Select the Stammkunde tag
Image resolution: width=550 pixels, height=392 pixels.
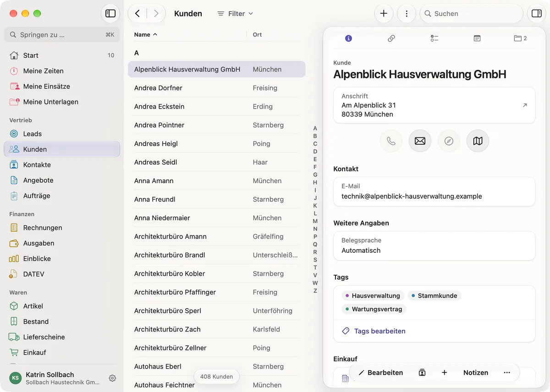click(x=434, y=296)
